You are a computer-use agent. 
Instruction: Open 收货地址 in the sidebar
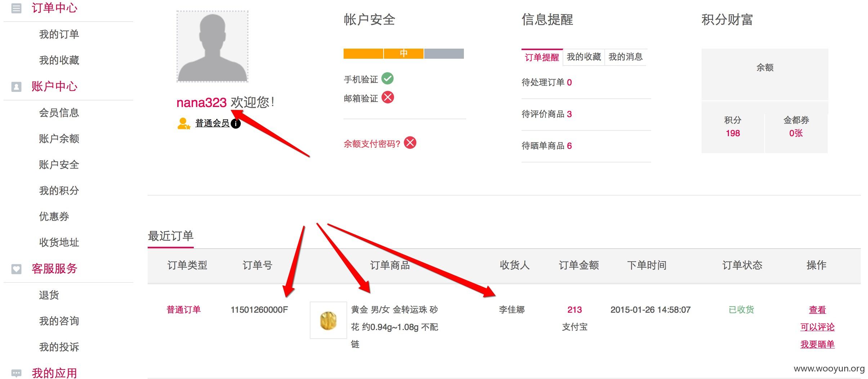tap(59, 242)
